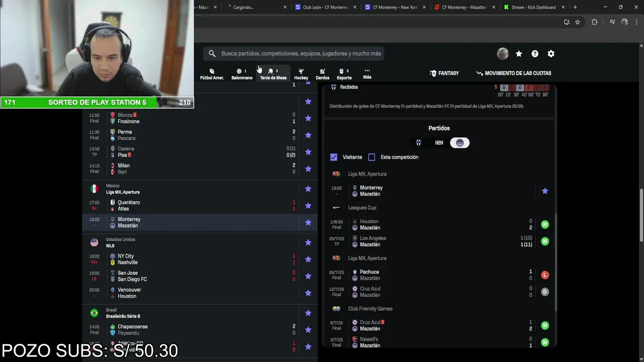
Task: Click the search magnifier icon
Action: pos(212,53)
